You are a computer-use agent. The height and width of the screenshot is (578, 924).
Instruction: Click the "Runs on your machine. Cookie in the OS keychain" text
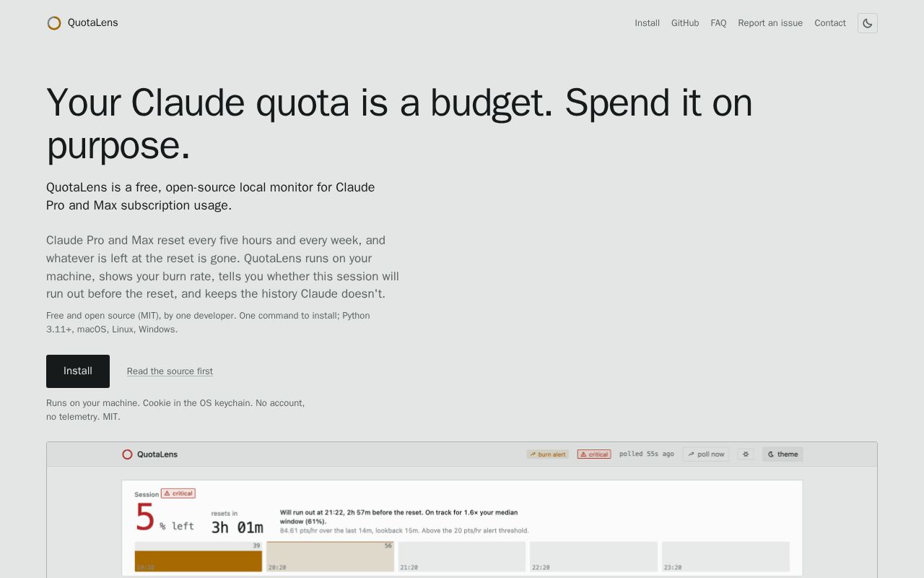175,410
